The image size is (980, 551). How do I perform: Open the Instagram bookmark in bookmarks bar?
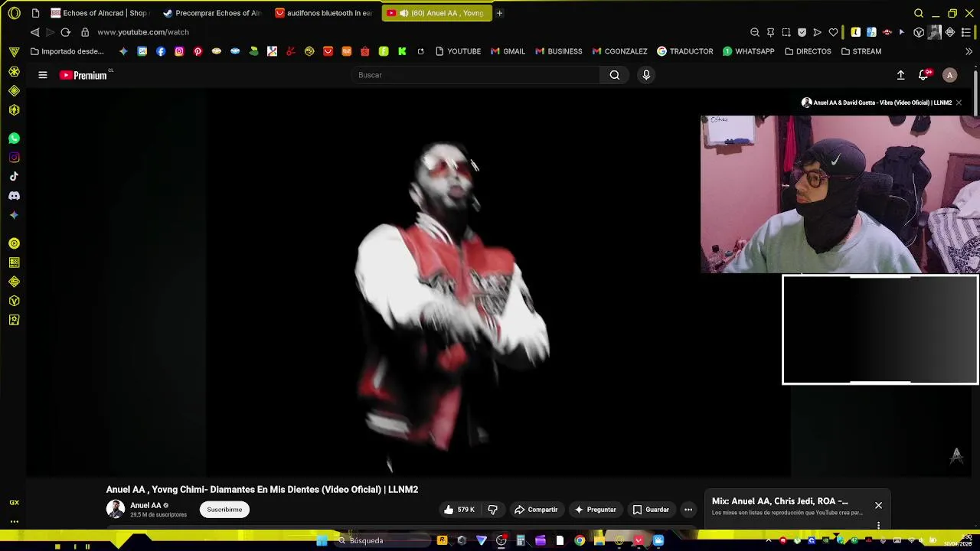click(x=179, y=51)
